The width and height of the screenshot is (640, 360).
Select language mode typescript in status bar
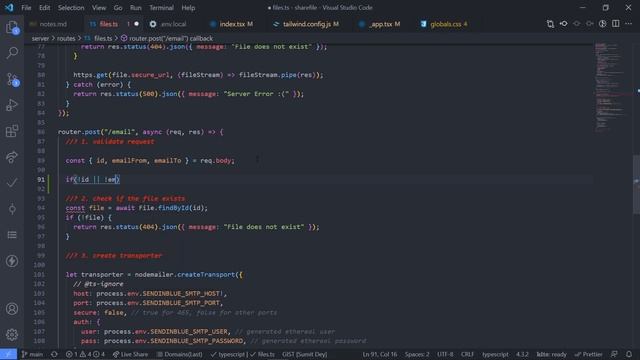point(495,354)
